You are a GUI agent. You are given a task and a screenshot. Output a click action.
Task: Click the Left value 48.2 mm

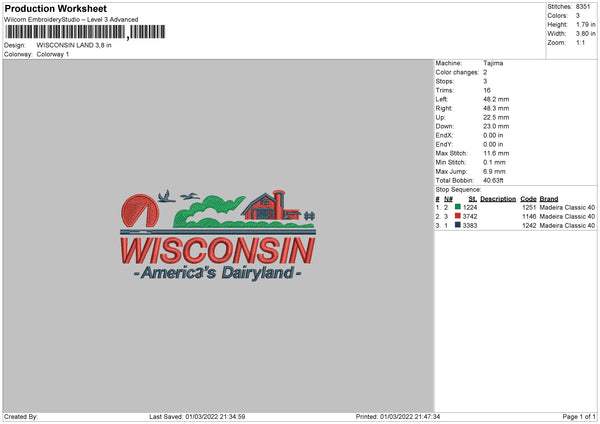[496, 99]
